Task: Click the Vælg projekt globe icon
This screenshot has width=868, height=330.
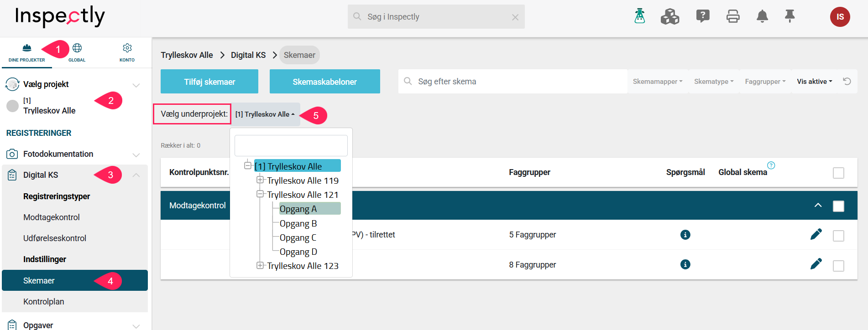Action: pyautogui.click(x=12, y=84)
